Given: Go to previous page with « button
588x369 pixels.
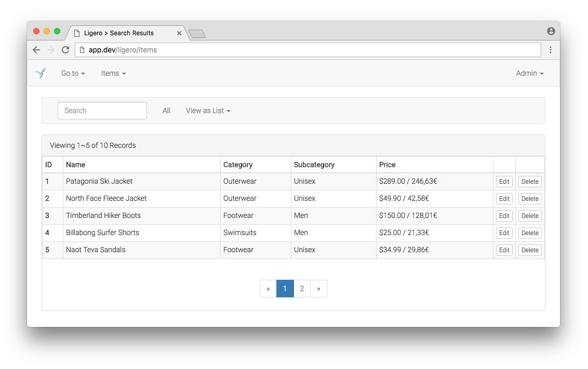Looking at the screenshot, I should click(x=268, y=289).
